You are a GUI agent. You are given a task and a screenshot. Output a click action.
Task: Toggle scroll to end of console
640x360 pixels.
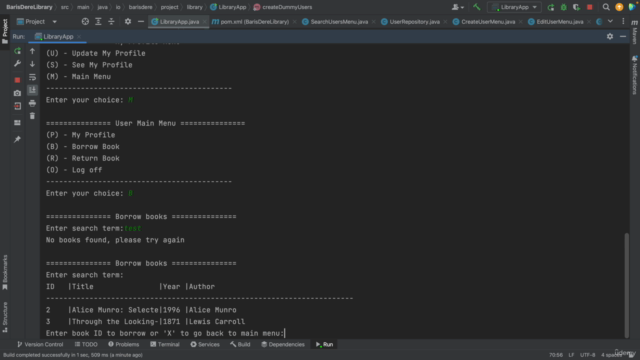pyautogui.click(x=32, y=90)
